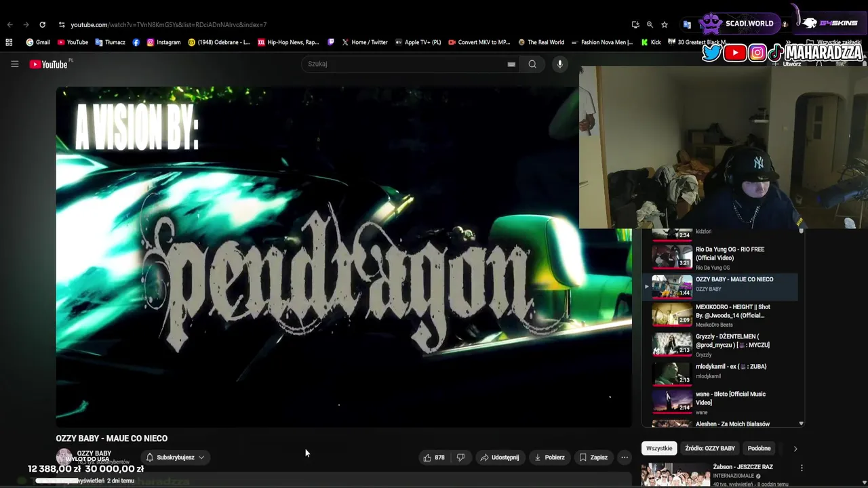Viewport: 868px width, 488px height.
Task: Open the Hip-Hop News, Rap bookmark
Action: (288, 42)
